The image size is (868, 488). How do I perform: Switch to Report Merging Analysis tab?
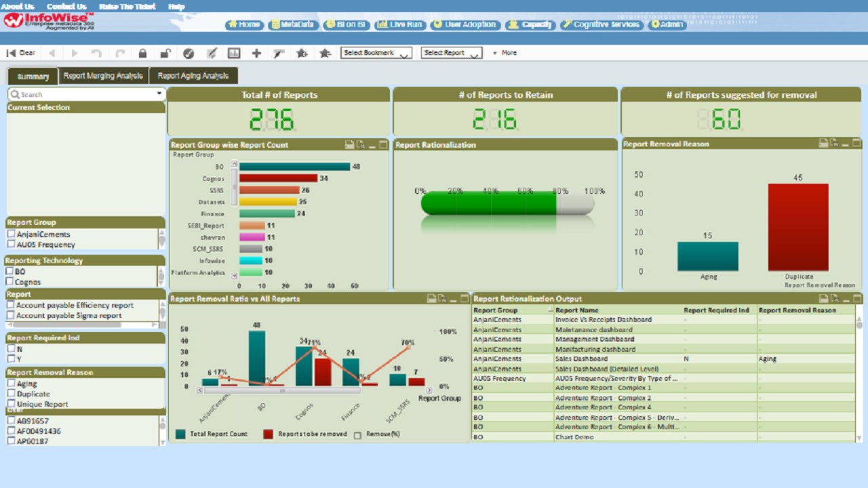pyautogui.click(x=103, y=76)
